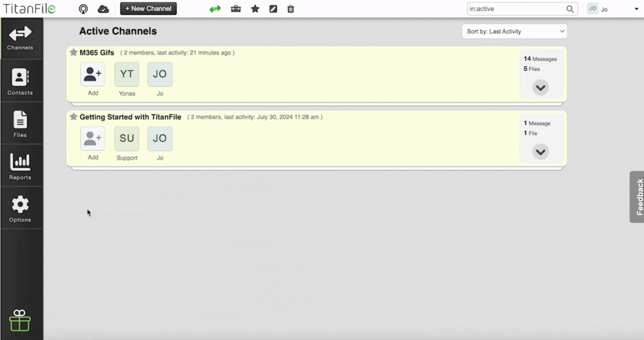
Task: Click the 1 Message count
Action: click(537, 123)
